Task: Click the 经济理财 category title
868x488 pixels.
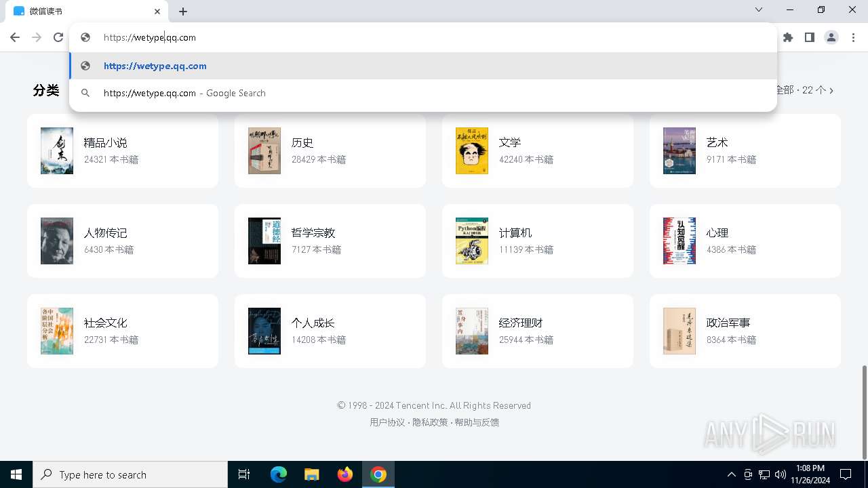Action: pos(521,323)
